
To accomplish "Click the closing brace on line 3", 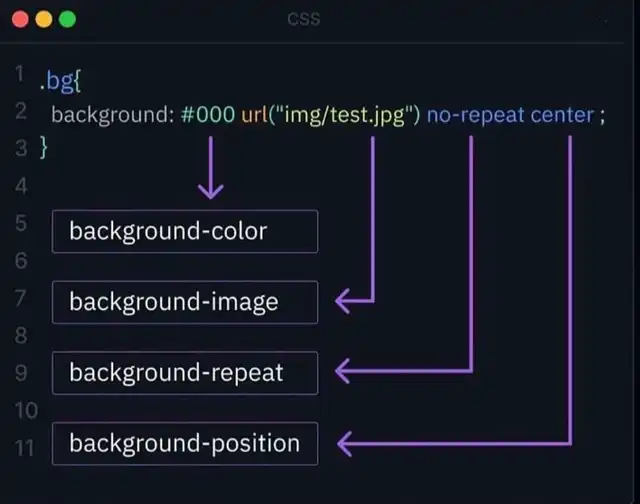I will pyautogui.click(x=44, y=149).
